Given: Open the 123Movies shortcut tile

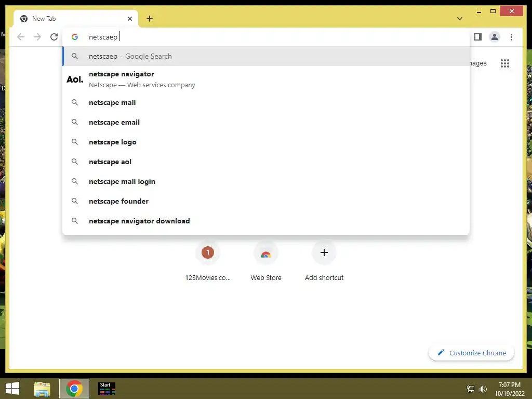Looking at the screenshot, I should (x=208, y=261).
